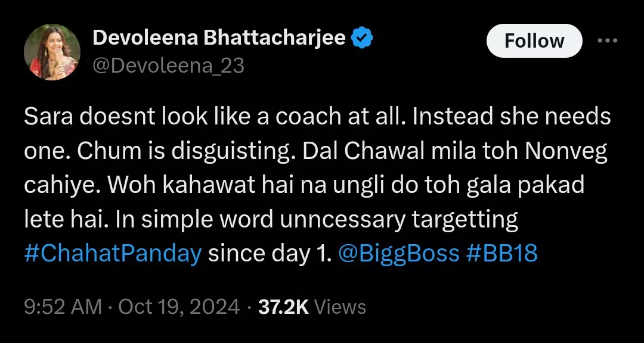Click the Views label
The image size is (644, 343).
(x=340, y=307)
